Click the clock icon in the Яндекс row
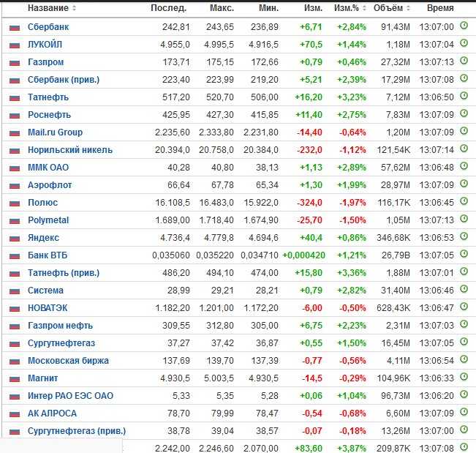 [464, 236]
